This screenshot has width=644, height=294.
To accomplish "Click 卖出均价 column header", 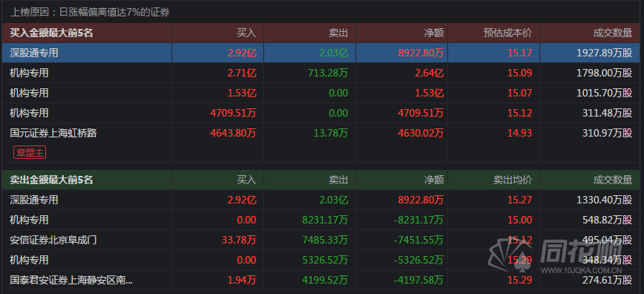I will (513, 180).
